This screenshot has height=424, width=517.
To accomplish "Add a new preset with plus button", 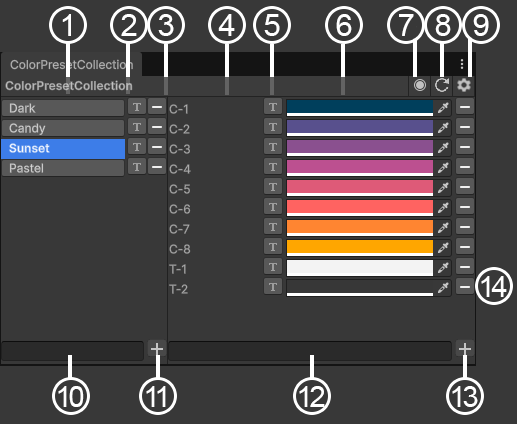I will tap(157, 349).
